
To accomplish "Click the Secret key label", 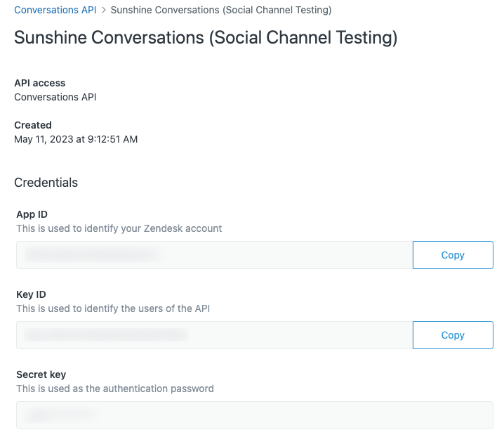I will pyautogui.click(x=41, y=374).
